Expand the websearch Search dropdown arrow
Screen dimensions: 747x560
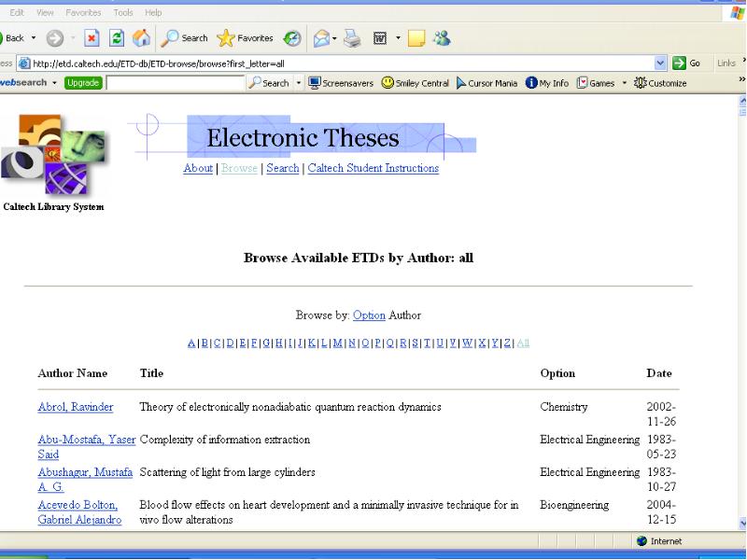click(299, 83)
